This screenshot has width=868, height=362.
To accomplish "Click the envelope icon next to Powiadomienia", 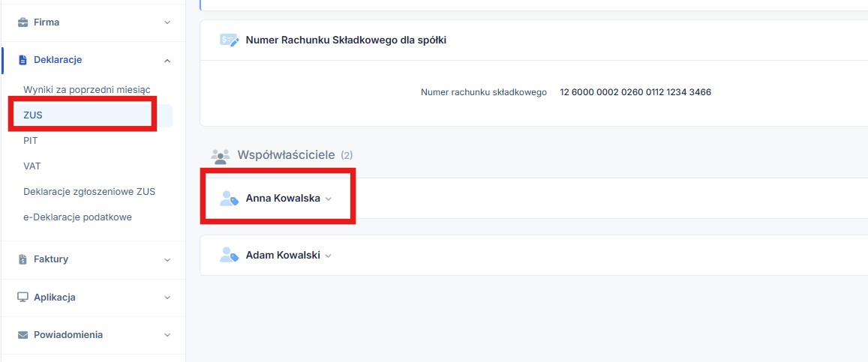I will pyautogui.click(x=23, y=335).
